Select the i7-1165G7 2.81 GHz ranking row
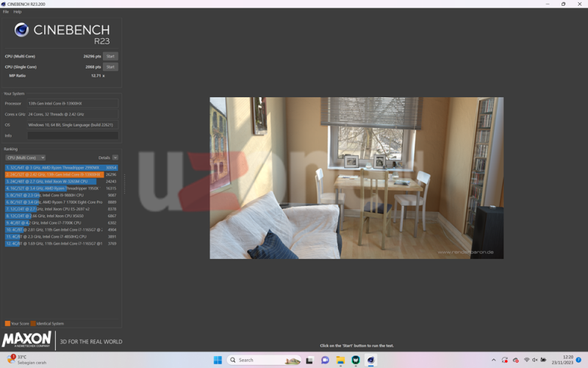This screenshot has width=588, height=368. coord(61,230)
